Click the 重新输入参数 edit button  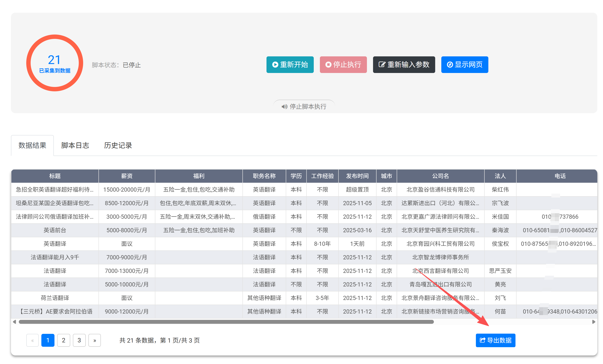coord(404,64)
